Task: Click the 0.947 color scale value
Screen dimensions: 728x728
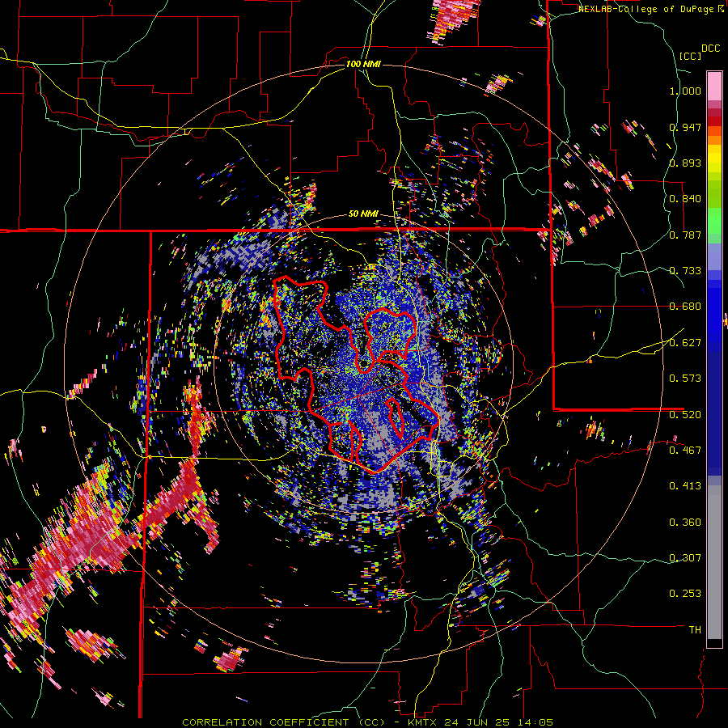Action: point(685,127)
